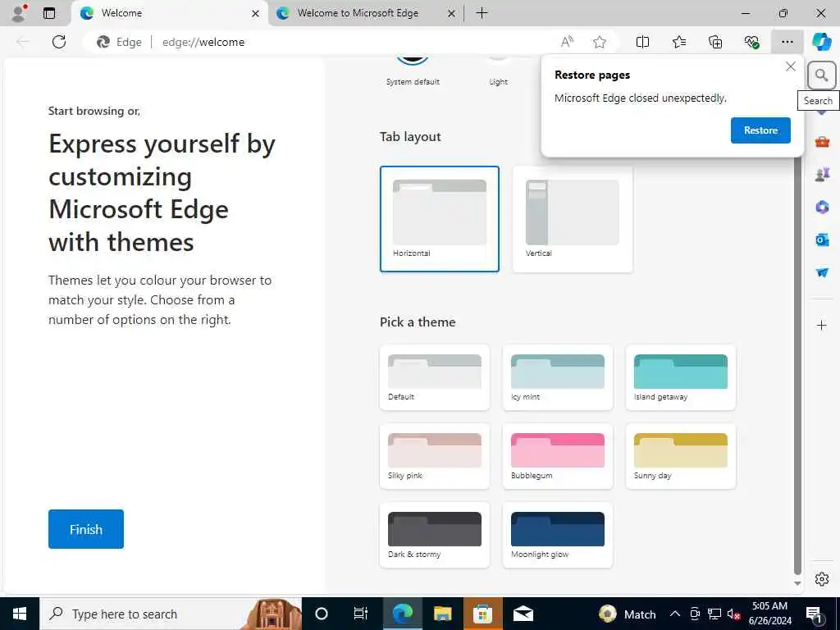Open File Explorer from taskbar
840x630 pixels.
[x=442, y=614]
